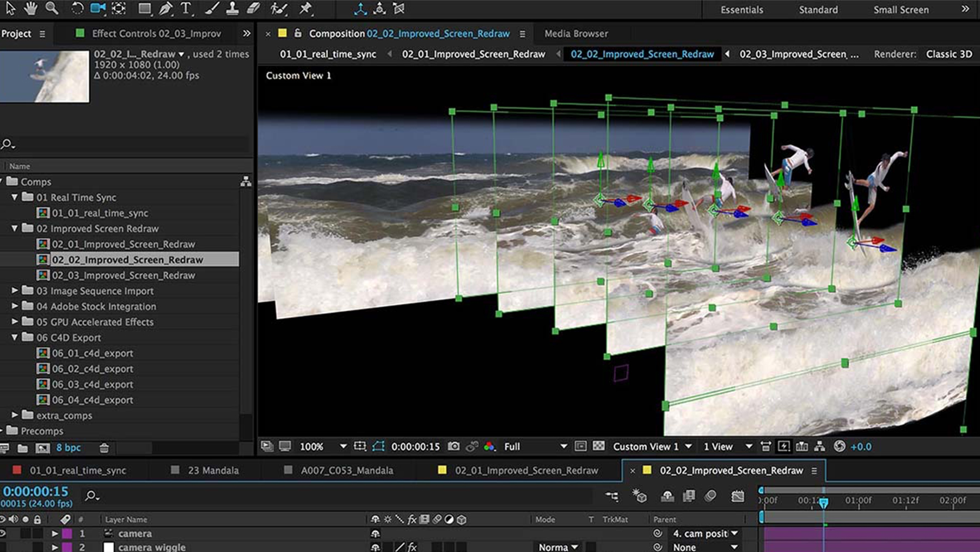This screenshot has height=552, width=980.
Task: Select the Roto Brush tool
Action: [x=279, y=8]
